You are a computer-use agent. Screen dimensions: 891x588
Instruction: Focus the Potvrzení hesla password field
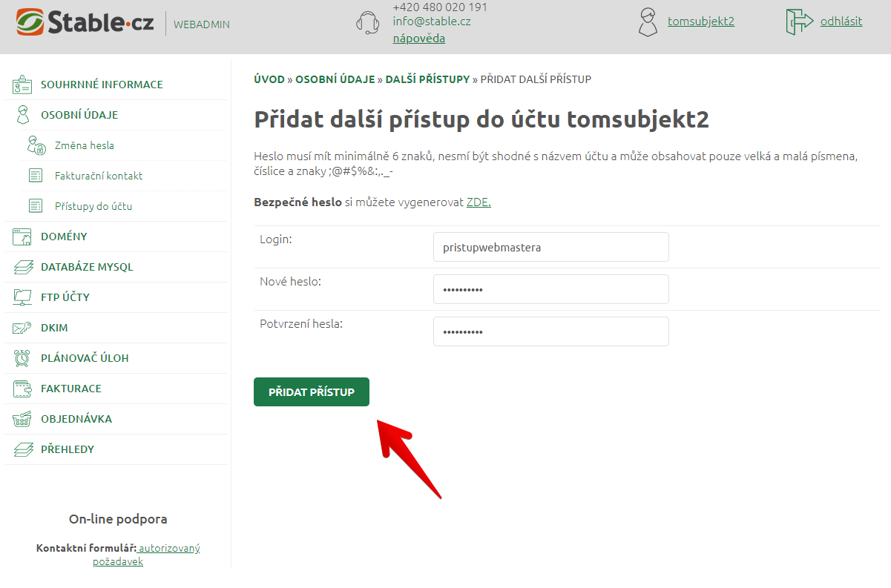551,331
